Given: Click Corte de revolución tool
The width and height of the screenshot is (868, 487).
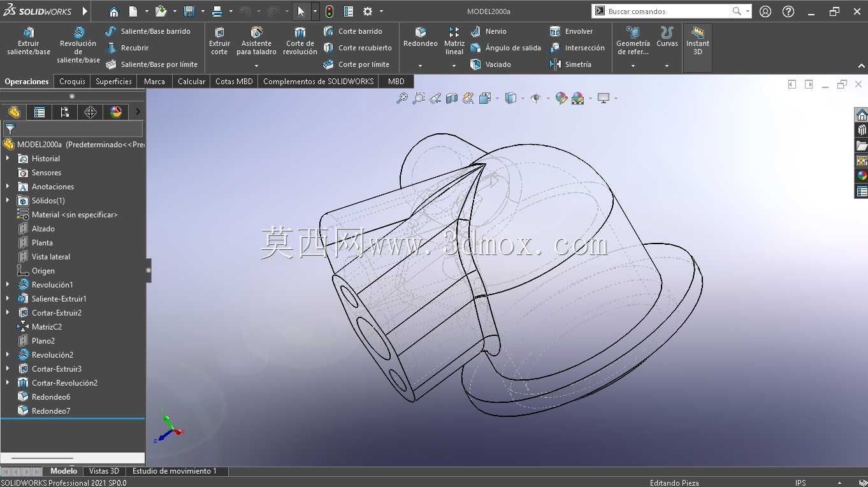Looking at the screenshot, I should click(300, 41).
